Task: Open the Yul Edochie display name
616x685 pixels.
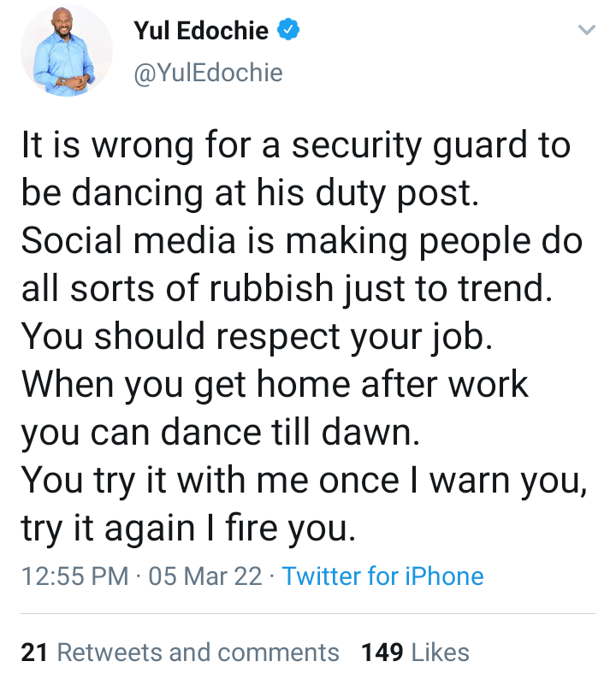Action: 201,32
